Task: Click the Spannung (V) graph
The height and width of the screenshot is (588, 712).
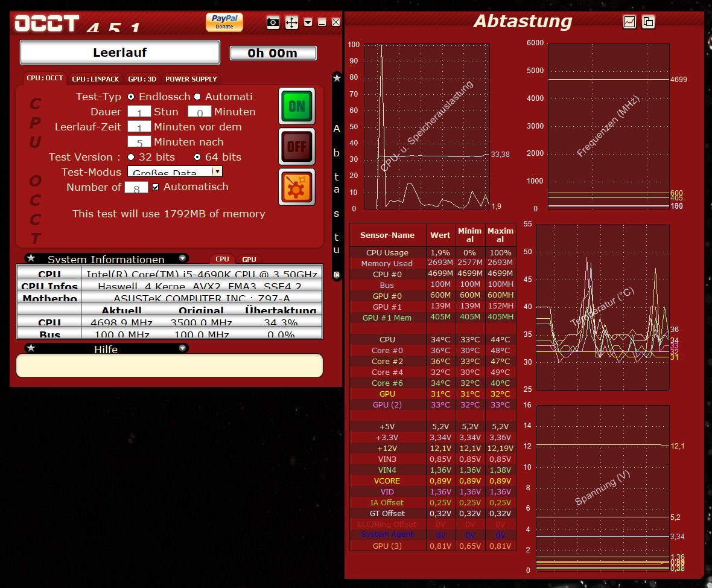Action: [x=603, y=488]
